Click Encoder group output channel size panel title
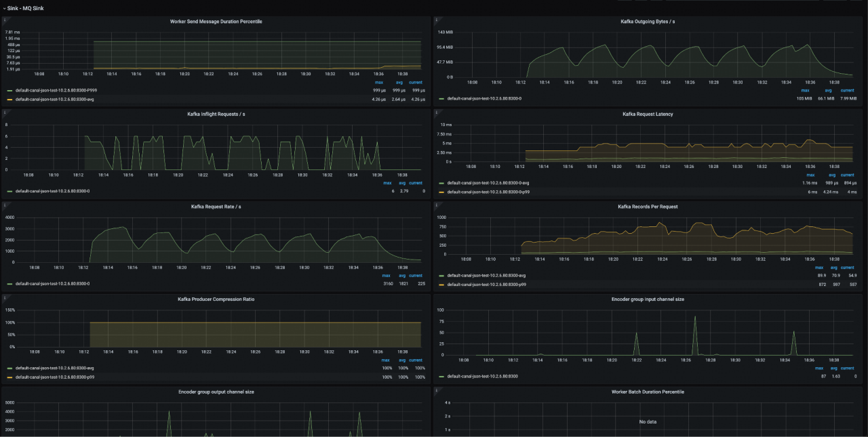 pyautogui.click(x=216, y=392)
